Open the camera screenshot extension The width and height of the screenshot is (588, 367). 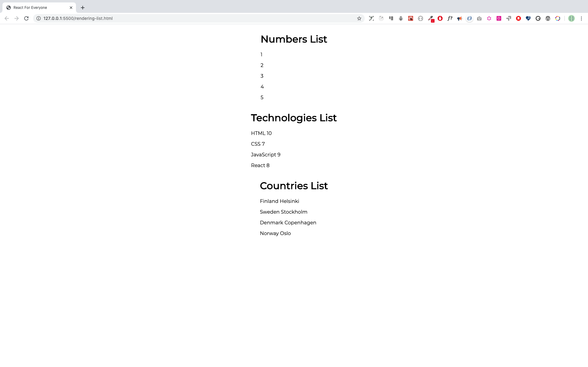(479, 18)
